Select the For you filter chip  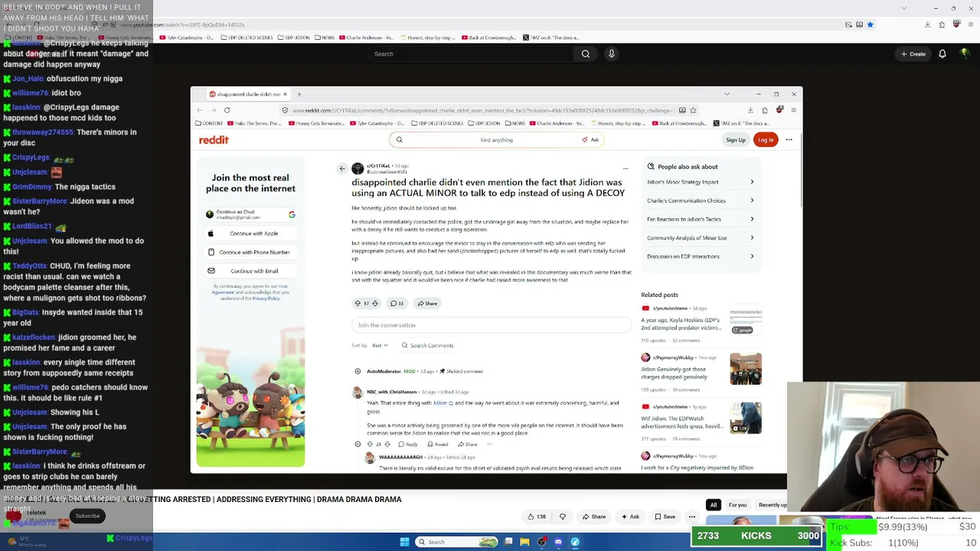point(737,505)
